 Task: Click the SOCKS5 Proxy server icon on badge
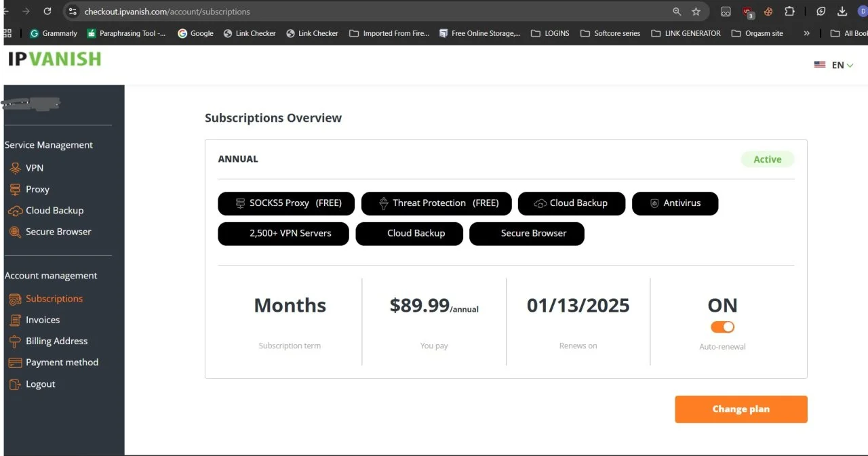pyautogui.click(x=240, y=203)
